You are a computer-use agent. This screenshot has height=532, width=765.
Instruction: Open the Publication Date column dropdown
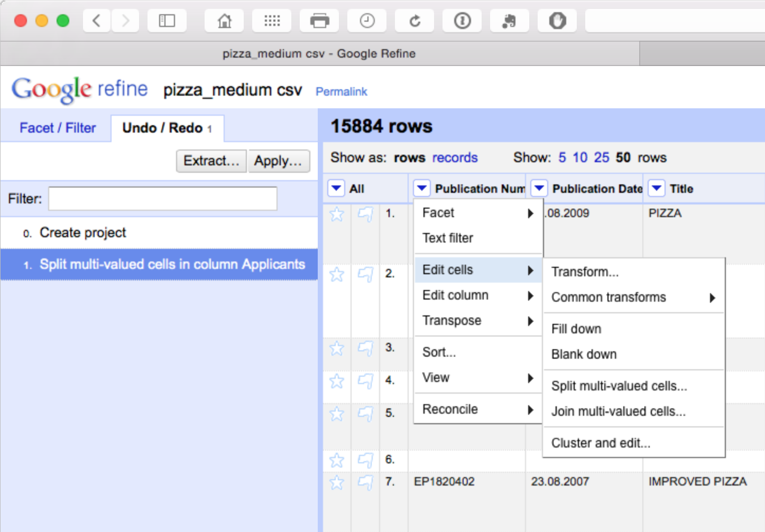point(539,188)
